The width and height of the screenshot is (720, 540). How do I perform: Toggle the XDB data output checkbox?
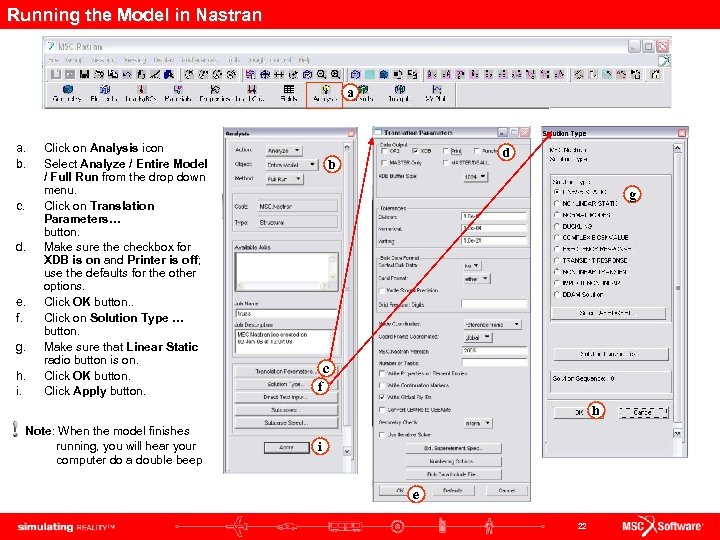[415, 151]
